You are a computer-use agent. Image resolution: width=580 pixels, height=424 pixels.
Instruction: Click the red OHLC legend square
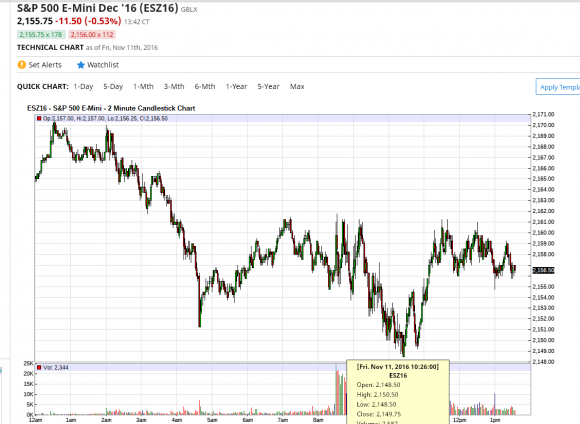coord(39,119)
